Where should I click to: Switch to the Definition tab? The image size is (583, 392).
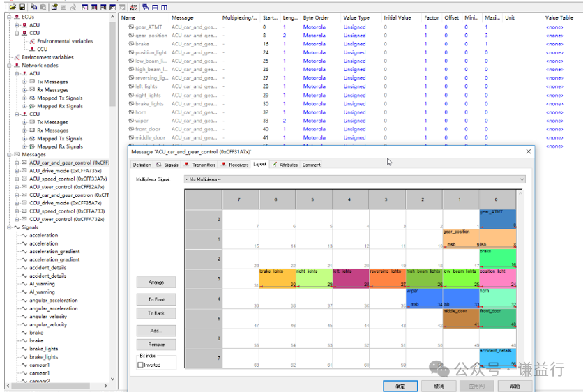coord(142,165)
